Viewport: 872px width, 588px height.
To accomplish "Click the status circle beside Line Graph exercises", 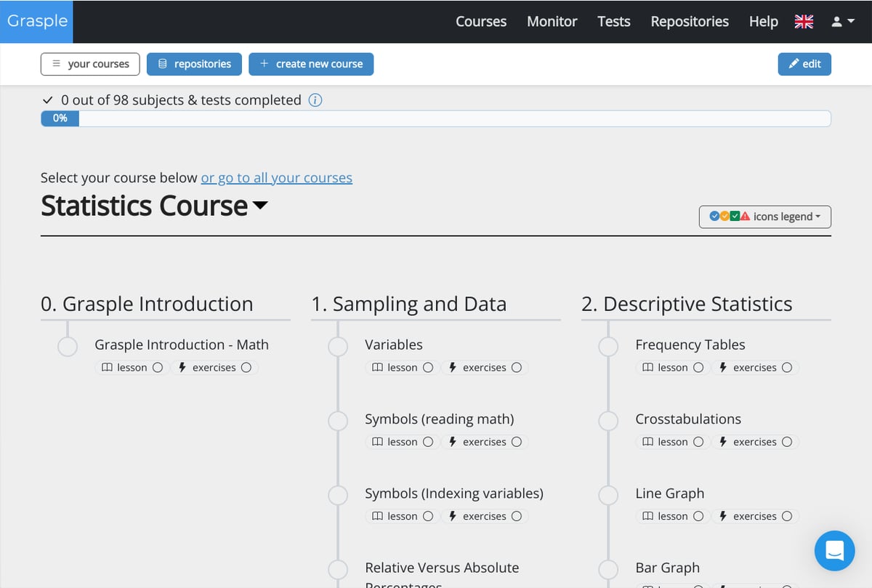I will click(x=787, y=516).
